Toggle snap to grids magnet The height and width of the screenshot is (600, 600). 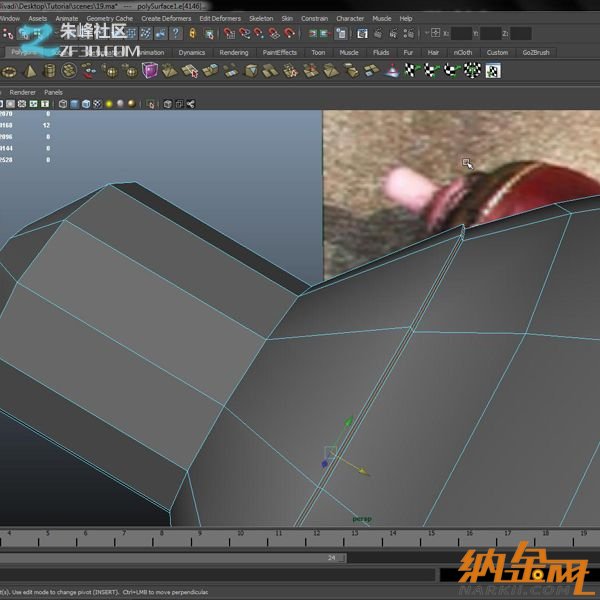point(229,34)
